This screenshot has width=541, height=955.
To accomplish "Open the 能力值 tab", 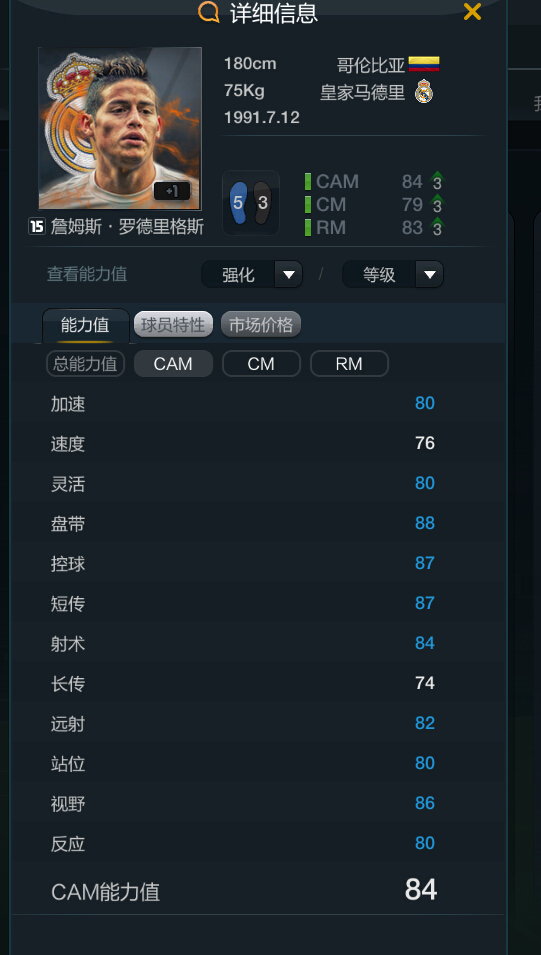I will [x=85, y=325].
